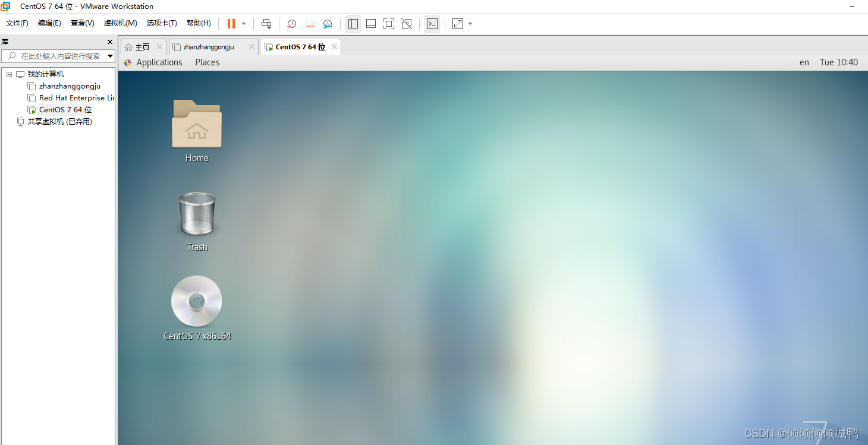Select the CentOS 7 64 位 tab
Image resolution: width=868 pixels, height=445 pixels.
tap(301, 47)
